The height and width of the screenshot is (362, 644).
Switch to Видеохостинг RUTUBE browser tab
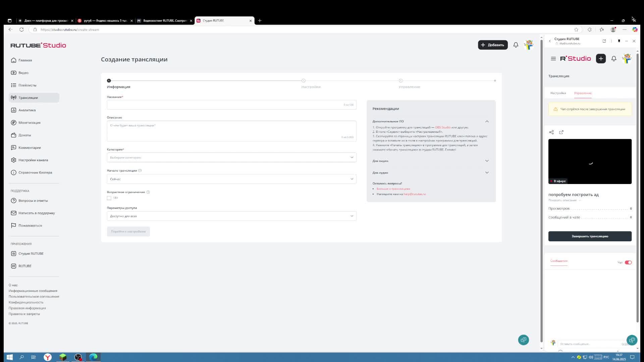164,21
